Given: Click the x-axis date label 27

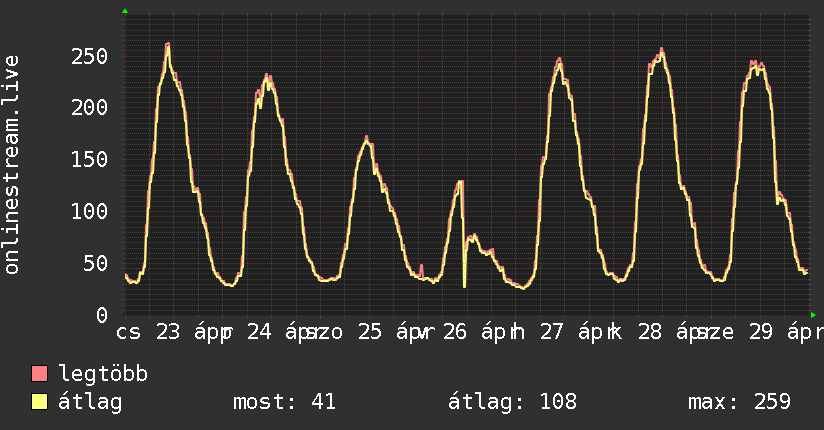Looking at the screenshot, I should click(552, 332).
